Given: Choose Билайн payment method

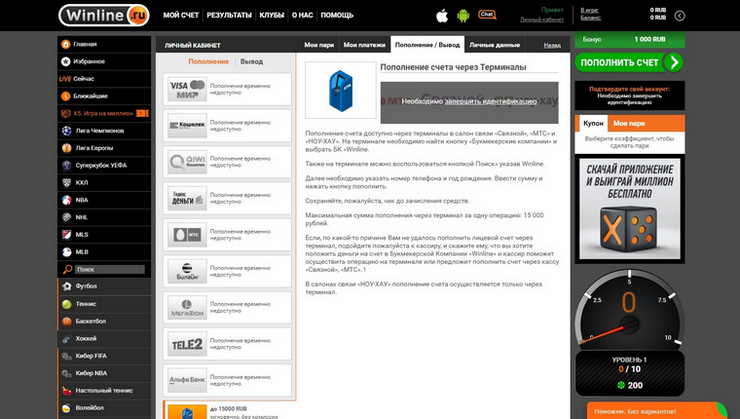Looking at the screenshot, I should [x=227, y=271].
